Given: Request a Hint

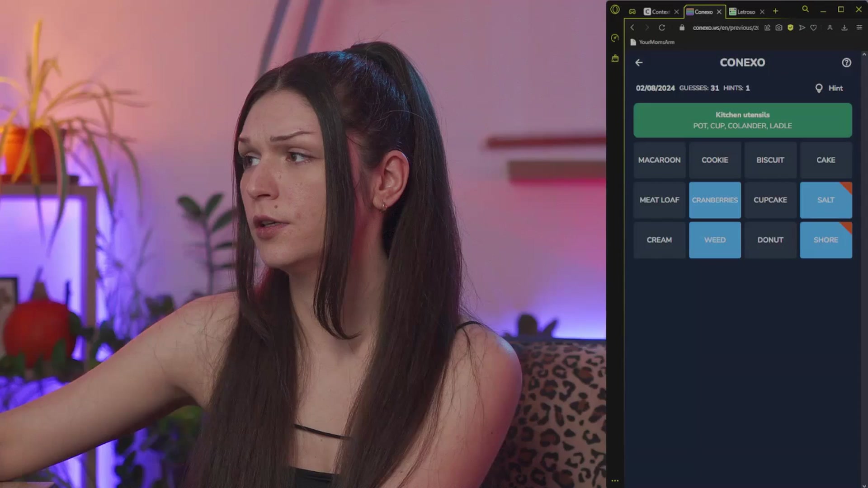Looking at the screenshot, I should click(829, 88).
